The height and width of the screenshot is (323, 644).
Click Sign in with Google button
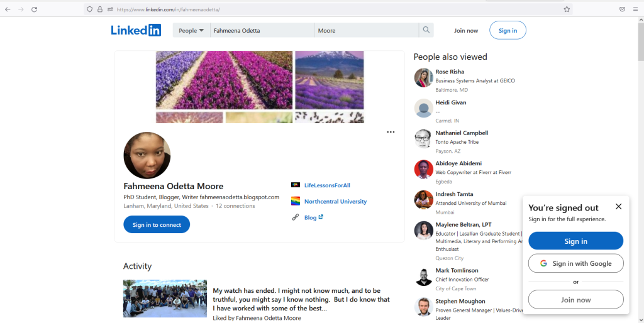coord(575,263)
